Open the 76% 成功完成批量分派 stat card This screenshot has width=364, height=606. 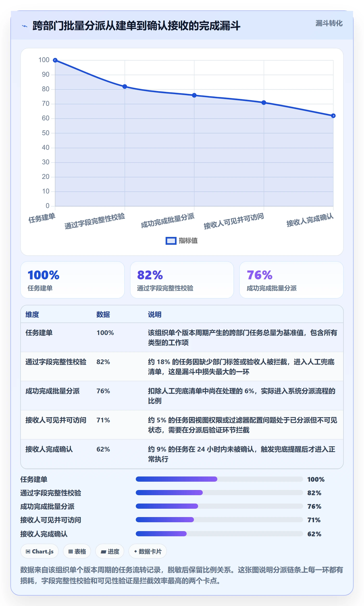tap(291, 280)
